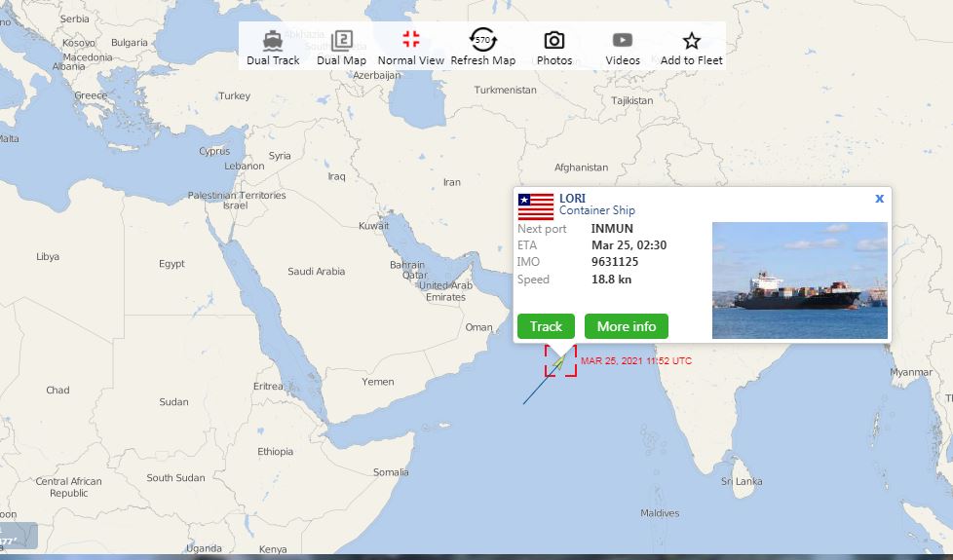Open vessel Photos camera icon
This screenshot has height=560, width=953.
[553, 41]
